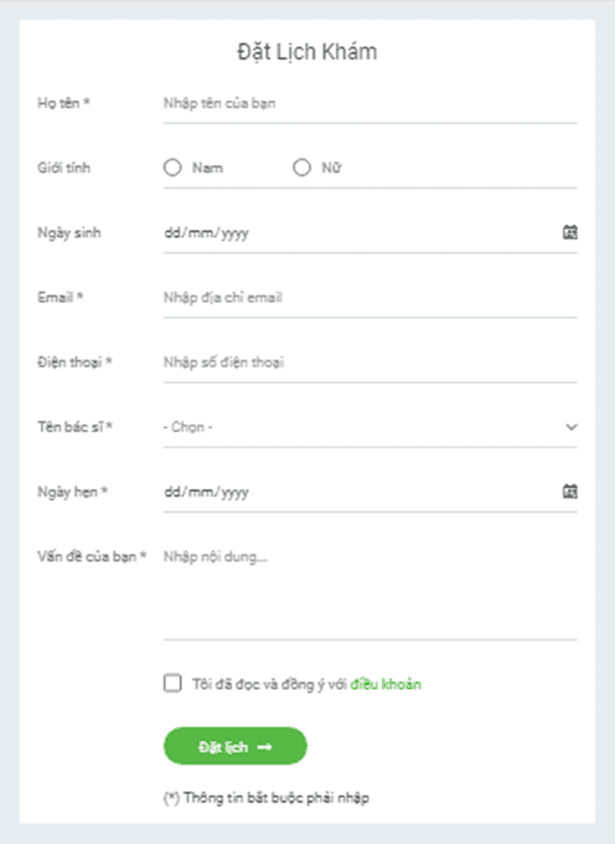The height and width of the screenshot is (844, 616).
Task: Click inside the Vấn đề của bạn textarea
Action: point(370,592)
